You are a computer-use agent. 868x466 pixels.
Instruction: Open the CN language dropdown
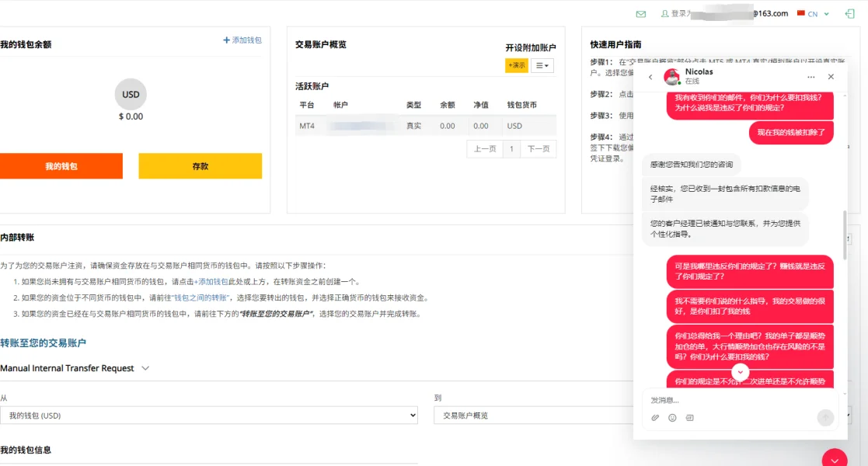814,13
